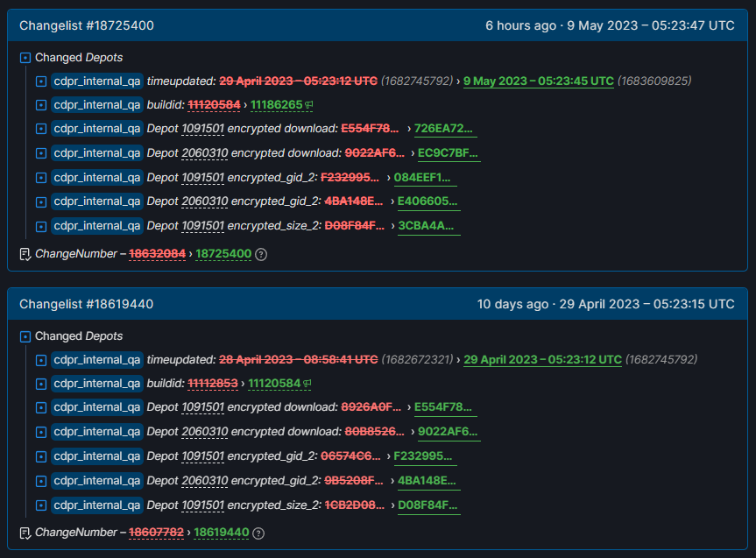Click the depot icon beside Changed Depots in changelist #18619440
Viewport: 756px width, 558px height.
(x=25, y=336)
